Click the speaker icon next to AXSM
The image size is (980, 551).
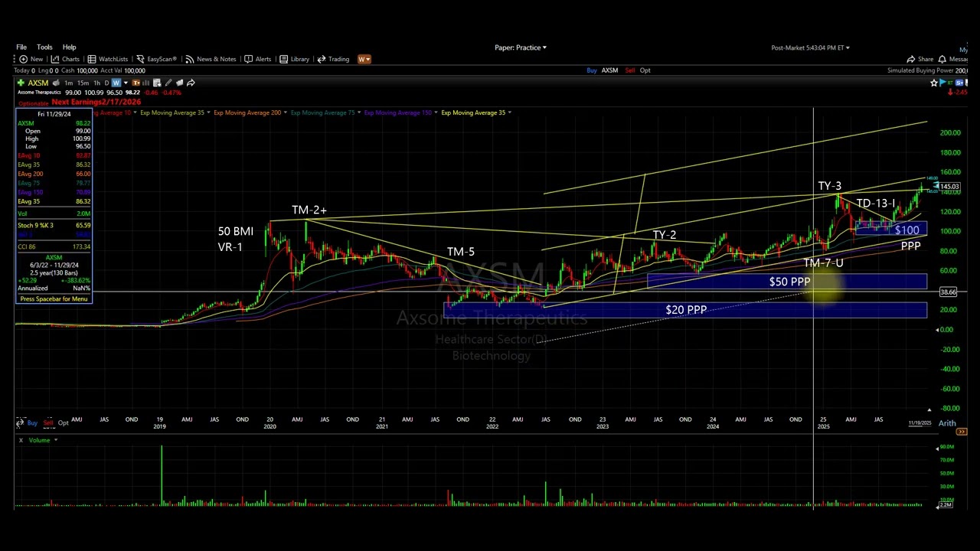click(x=56, y=83)
